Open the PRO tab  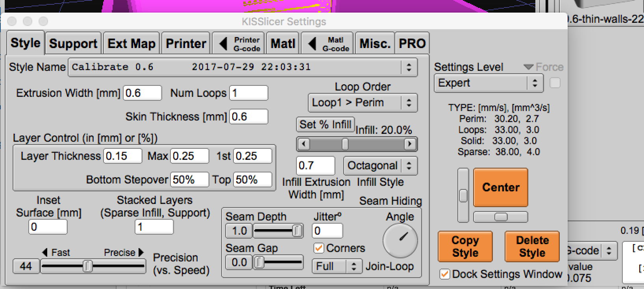tap(412, 43)
